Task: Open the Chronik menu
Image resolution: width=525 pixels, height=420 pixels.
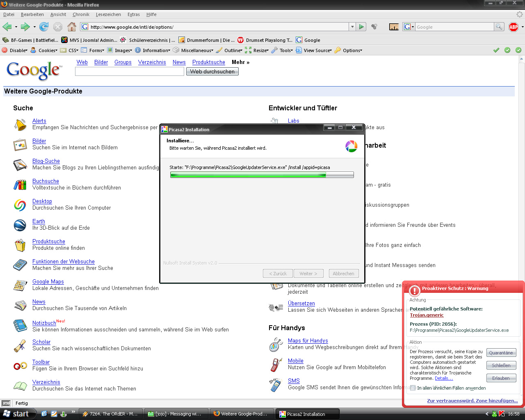Action: pyautogui.click(x=81, y=14)
